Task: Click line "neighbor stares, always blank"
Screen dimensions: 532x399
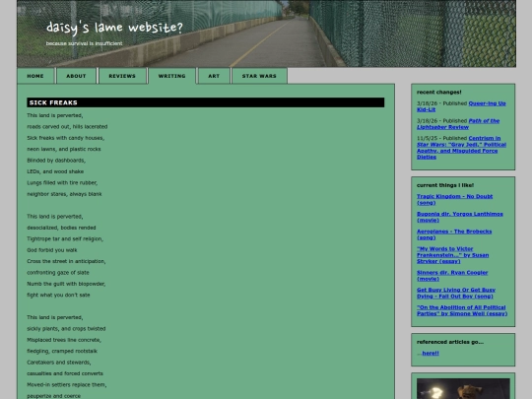Action: [x=64, y=194]
